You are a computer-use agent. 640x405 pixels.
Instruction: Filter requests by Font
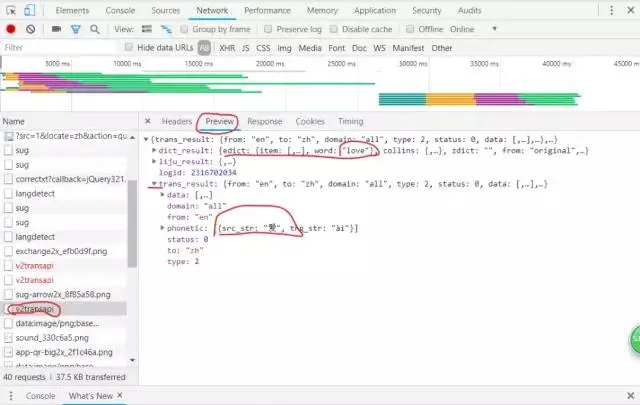point(337,48)
